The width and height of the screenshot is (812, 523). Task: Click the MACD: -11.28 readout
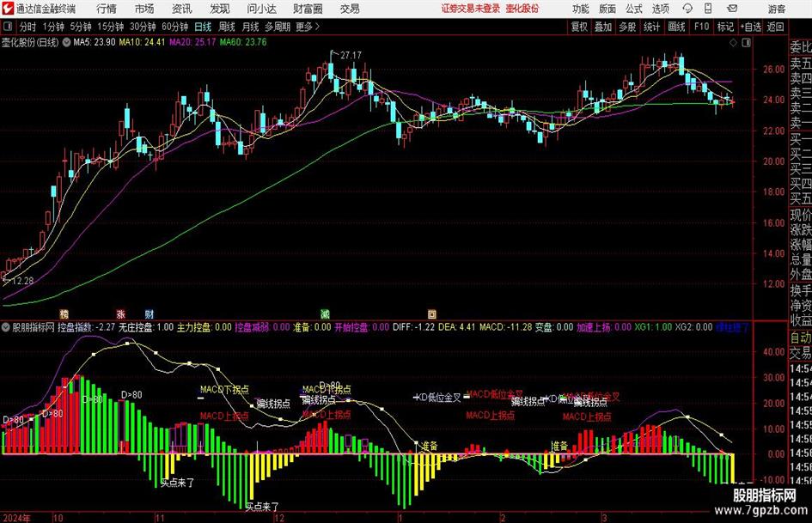pos(505,327)
